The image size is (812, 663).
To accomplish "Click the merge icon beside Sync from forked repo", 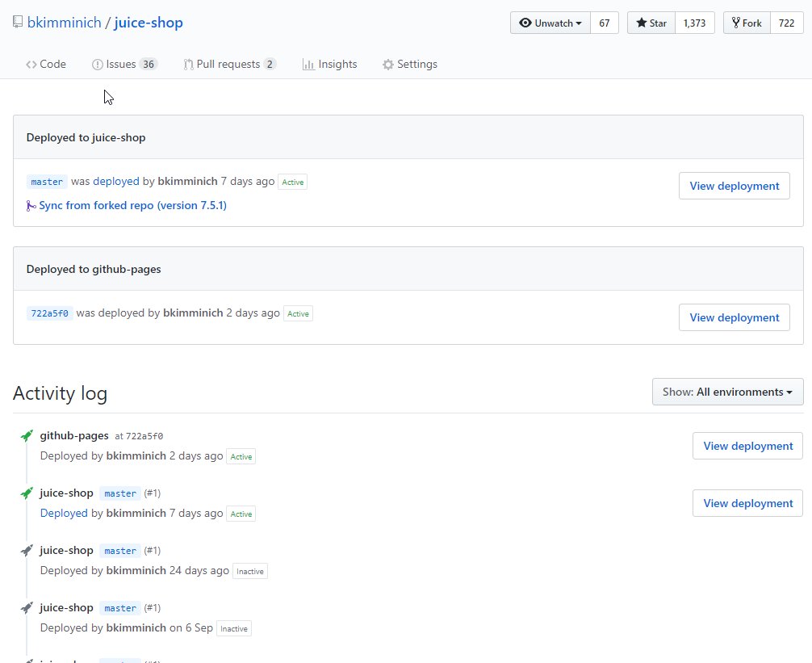I will [31, 206].
